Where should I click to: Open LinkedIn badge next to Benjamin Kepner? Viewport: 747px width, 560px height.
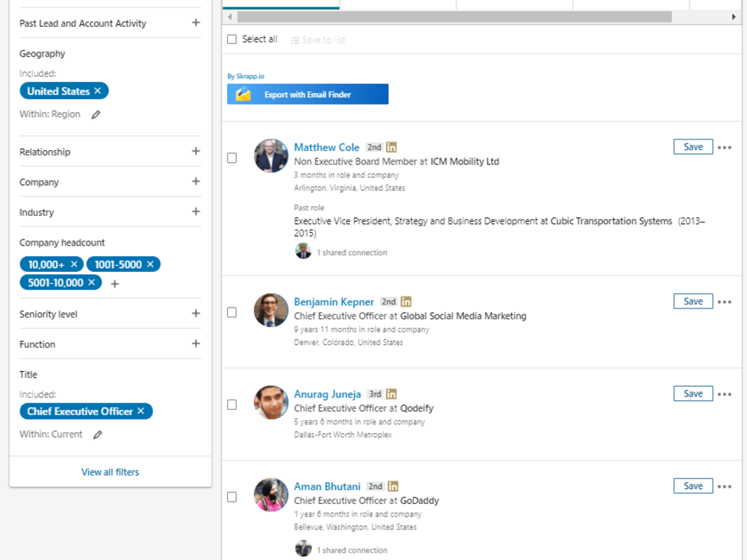(406, 302)
